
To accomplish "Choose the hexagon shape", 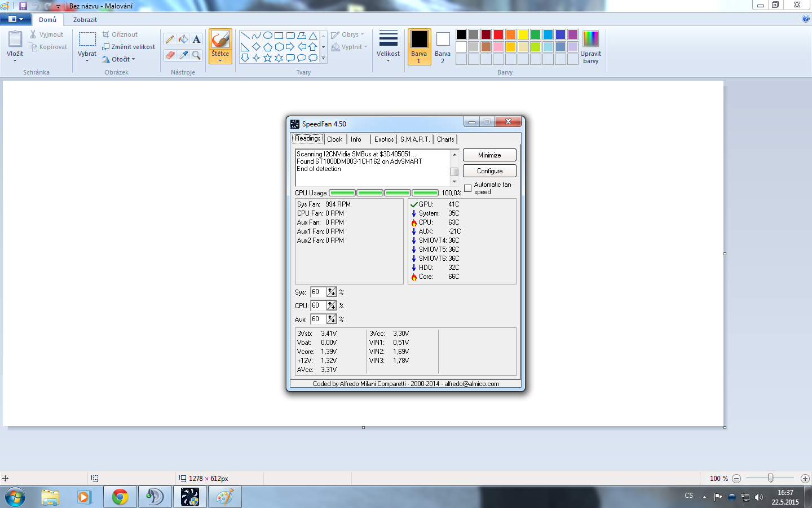I will tap(279, 47).
